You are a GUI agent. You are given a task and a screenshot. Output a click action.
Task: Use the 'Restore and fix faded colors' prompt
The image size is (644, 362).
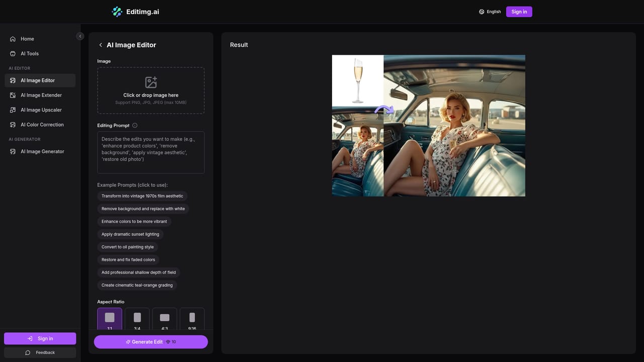click(x=128, y=260)
